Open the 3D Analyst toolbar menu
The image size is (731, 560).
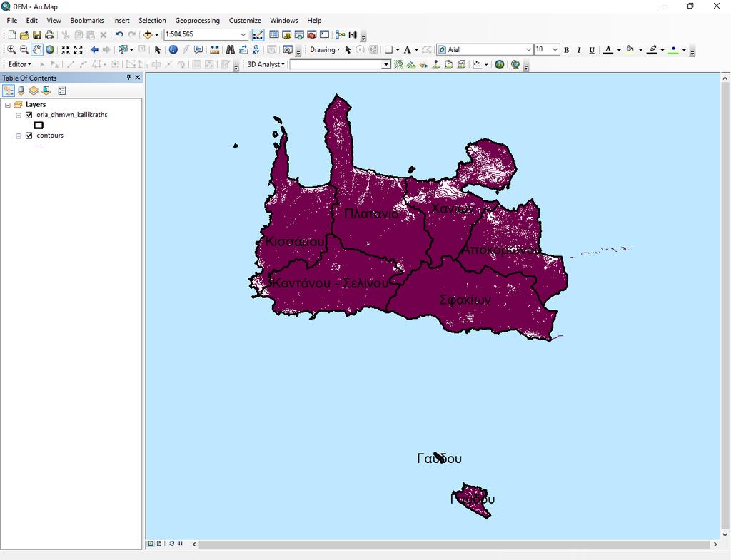click(x=266, y=64)
